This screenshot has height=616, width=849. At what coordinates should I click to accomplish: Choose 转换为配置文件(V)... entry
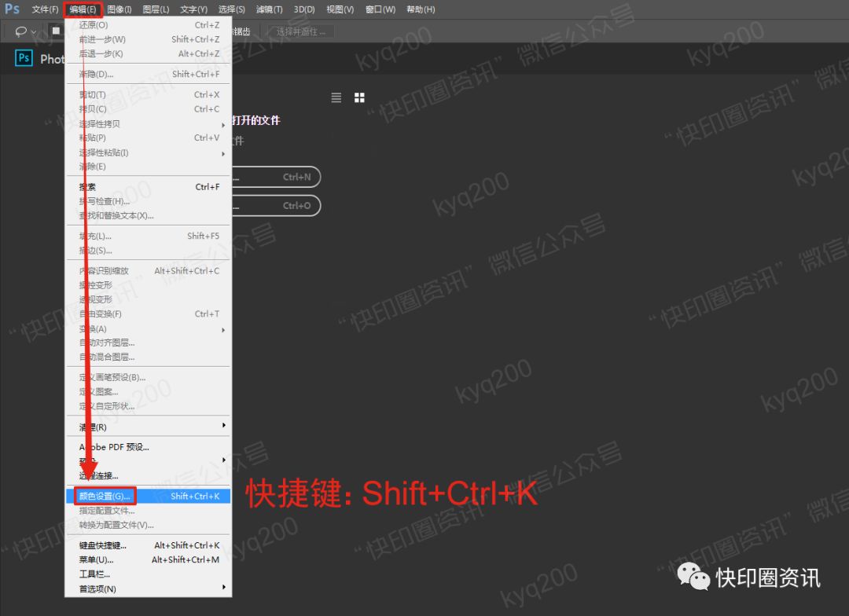point(149,525)
